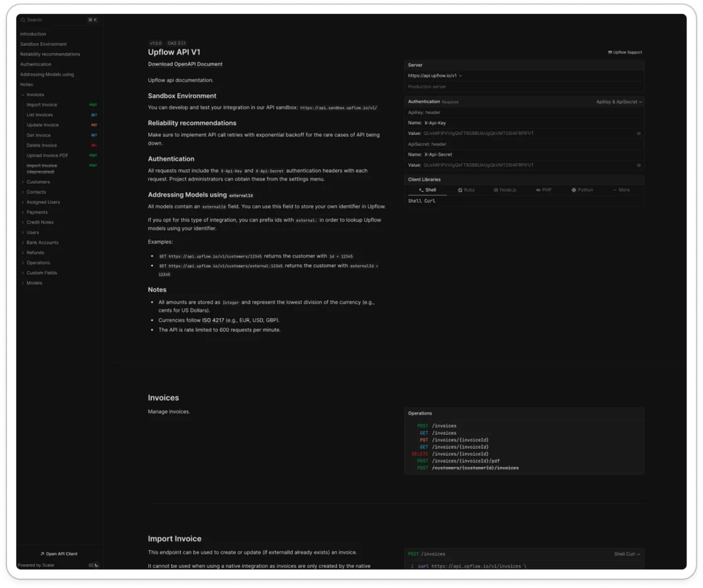Click the search magnifier icon in sidebar
This screenshot has height=588, width=703.
tap(23, 19)
